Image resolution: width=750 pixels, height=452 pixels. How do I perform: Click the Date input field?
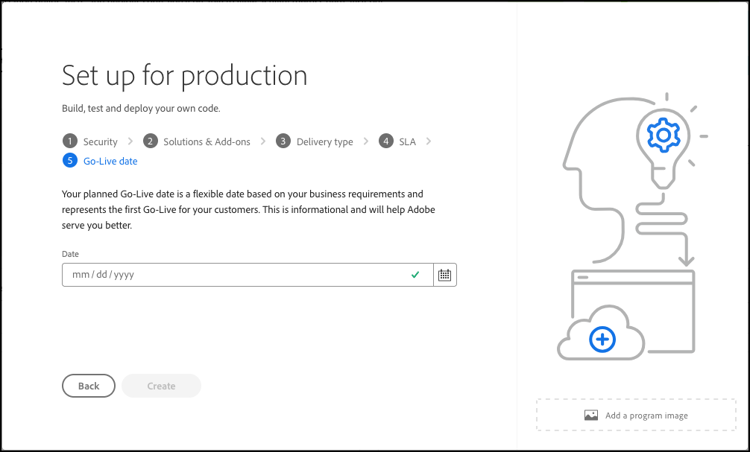247,275
